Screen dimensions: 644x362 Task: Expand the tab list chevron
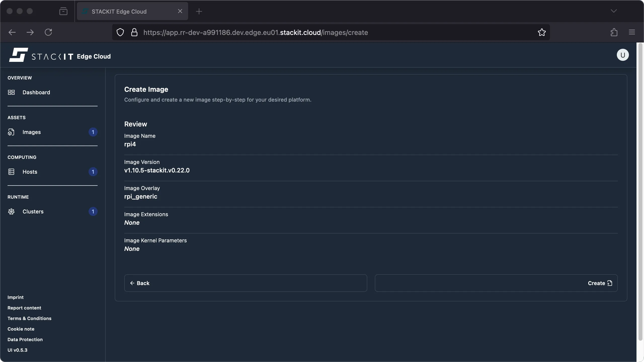[614, 11]
